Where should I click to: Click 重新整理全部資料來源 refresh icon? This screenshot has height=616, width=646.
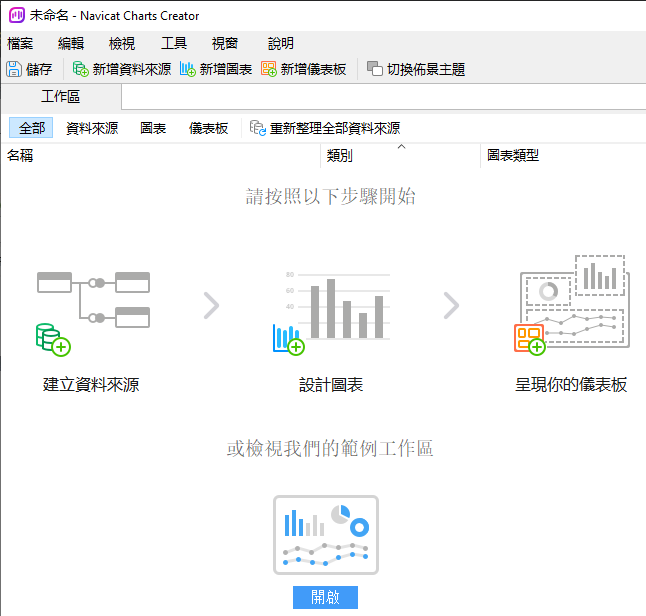258,128
